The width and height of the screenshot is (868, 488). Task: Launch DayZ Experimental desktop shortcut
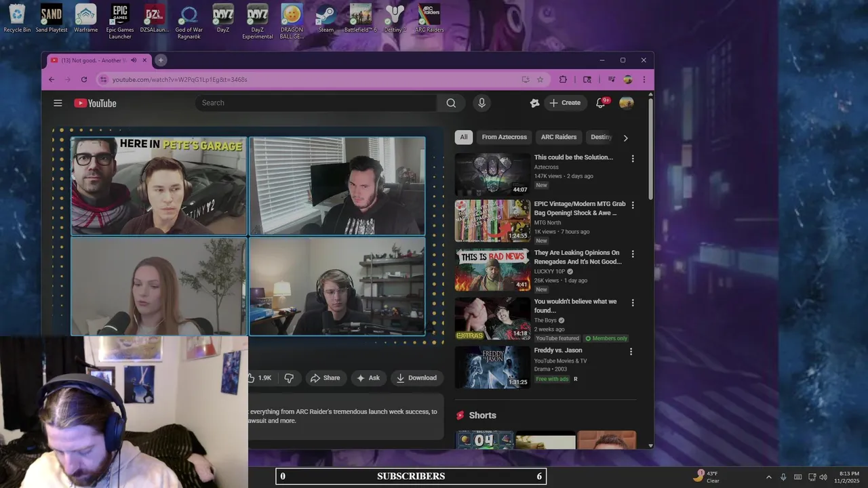(x=258, y=22)
